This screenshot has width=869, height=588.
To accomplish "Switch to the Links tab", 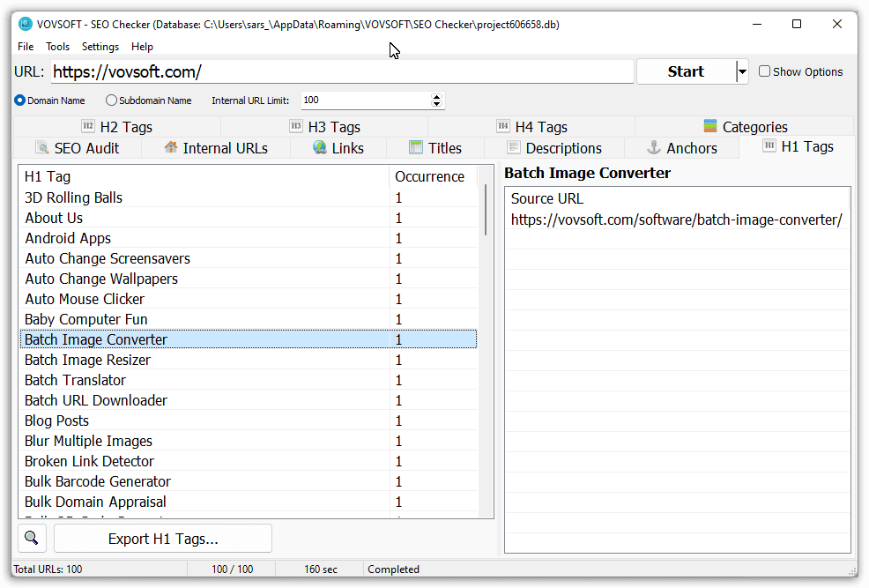I will coord(338,148).
